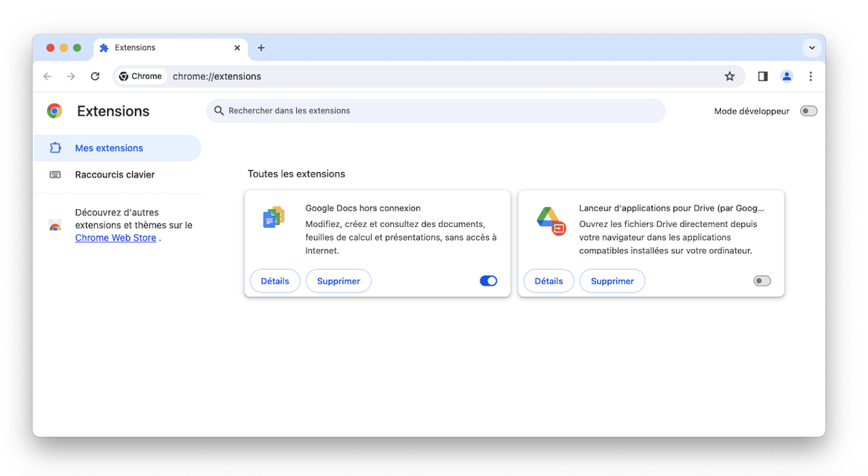Click the puzzle-piece Mes extensions icon
868x476 pixels.
55,148
